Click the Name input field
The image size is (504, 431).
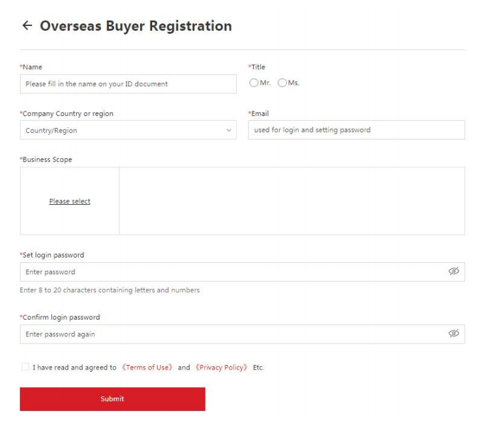(128, 84)
